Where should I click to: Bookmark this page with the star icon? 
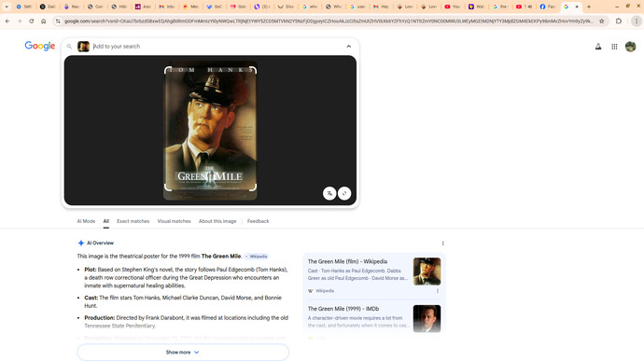coord(602,21)
